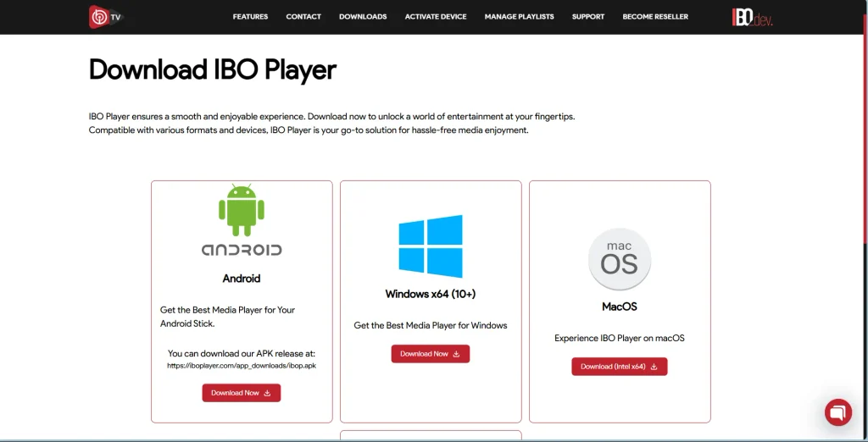Open the SUPPORT nav item
Screen dimensions: 868x442
pyautogui.click(x=588, y=17)
